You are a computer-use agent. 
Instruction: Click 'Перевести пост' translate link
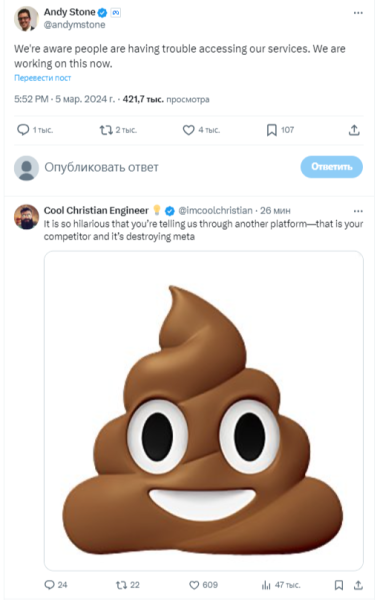pos(42,78)
